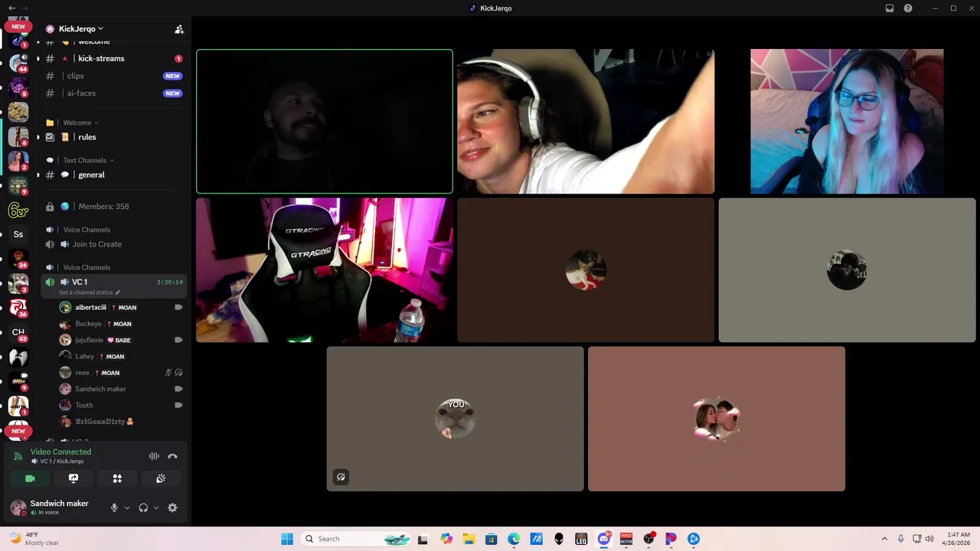
Task: Edit channel status pencil under VC 1
Action: coord(117,292)
